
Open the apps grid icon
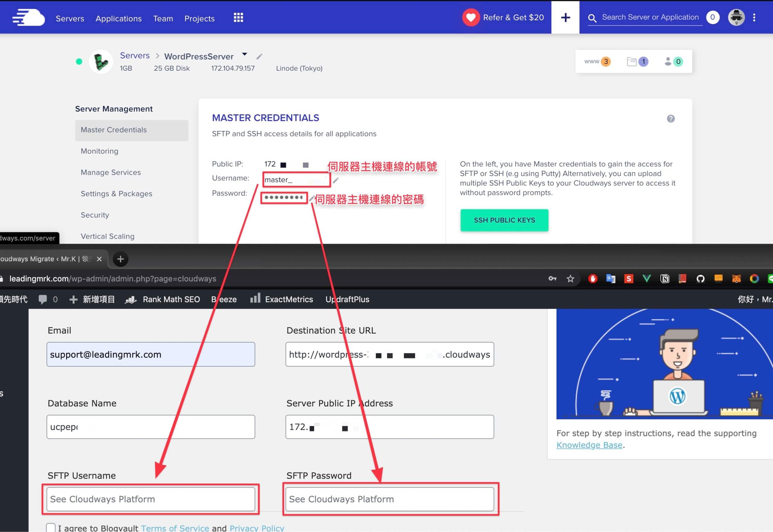pos(238,18)
